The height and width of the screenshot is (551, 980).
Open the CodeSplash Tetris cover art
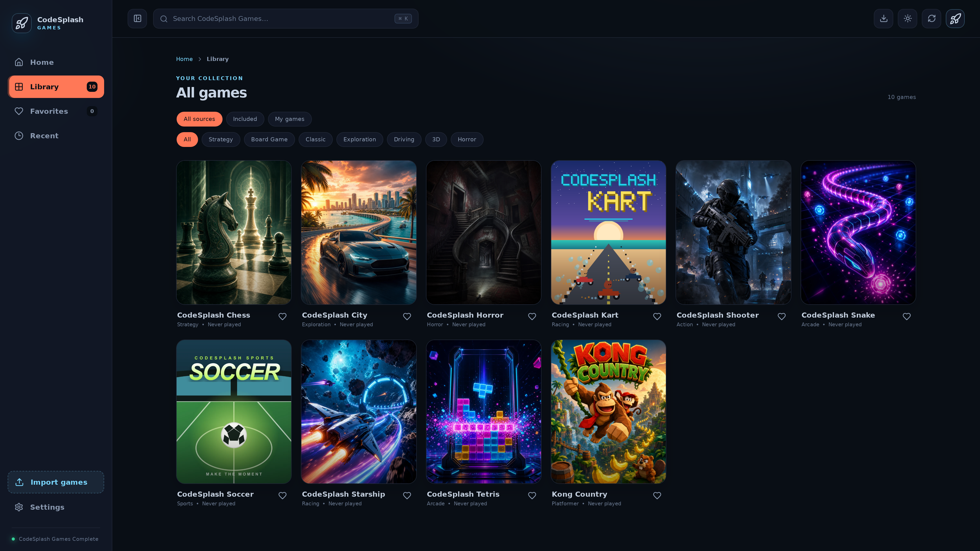pyautogui.click(x=484, y=412)
